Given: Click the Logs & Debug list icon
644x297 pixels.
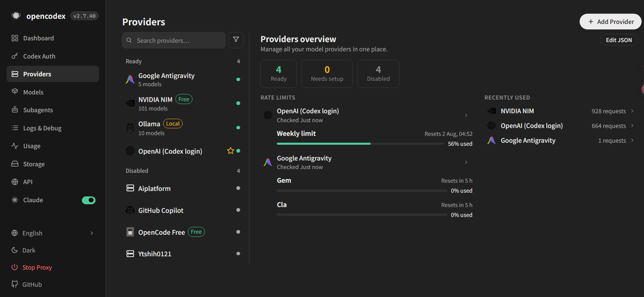Looking at the screenshot, I should pyautogui.click(x=15, y=128).
